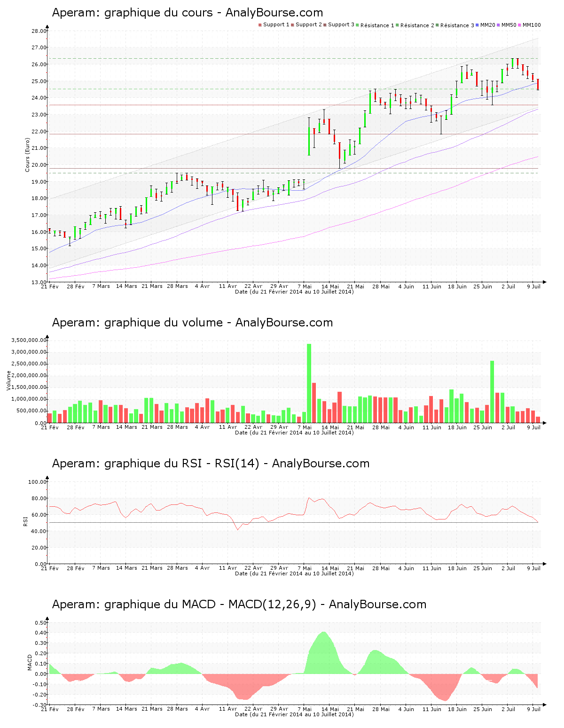Click the 24.00 price axis value
The image size is (564, 728).
pyautogui.click(x=39, y=98)
